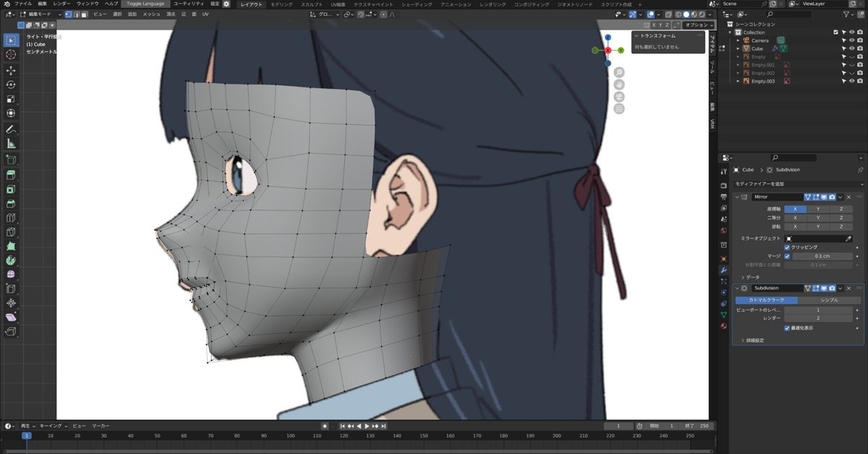Select the Edge Slide tool in the toolbar
Screen dimensions: 868x454
(x=11, y=290)
